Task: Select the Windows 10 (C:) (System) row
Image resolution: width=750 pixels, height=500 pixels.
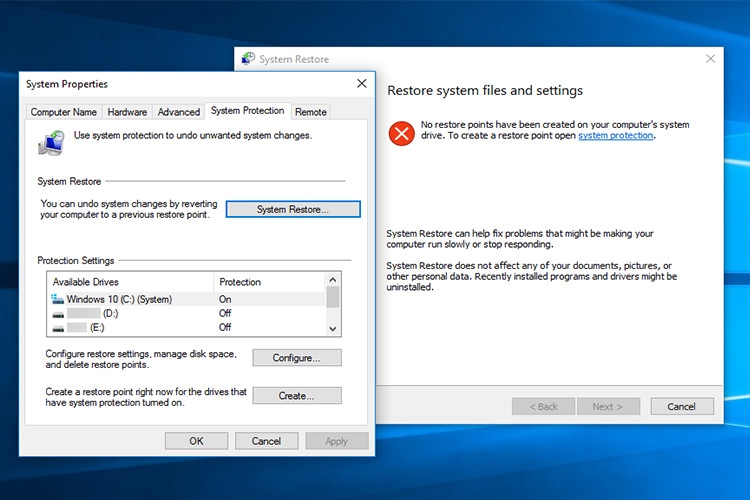Action: tap(187, 300)
